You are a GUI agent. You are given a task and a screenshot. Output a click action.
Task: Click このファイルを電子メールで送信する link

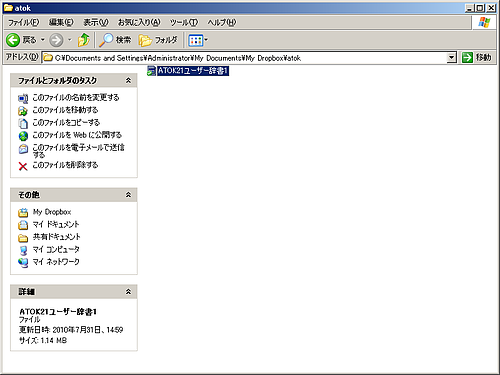click(78, 151)
